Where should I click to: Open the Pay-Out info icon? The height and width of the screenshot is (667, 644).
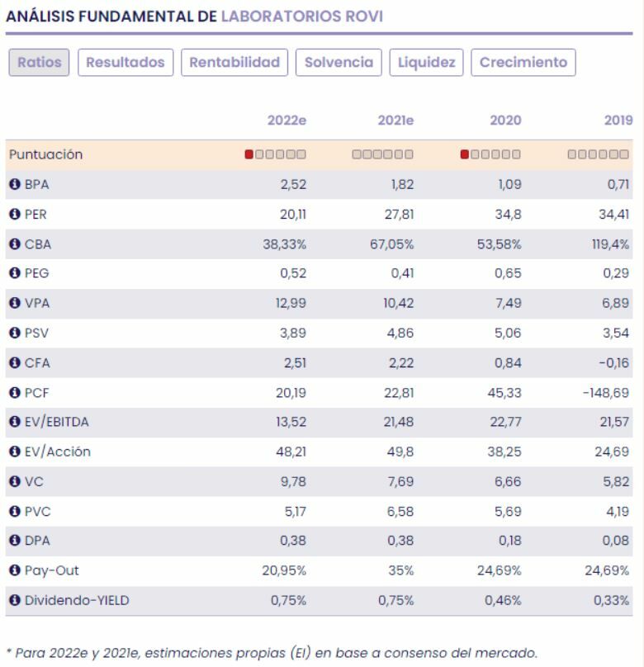pos(14,570)
